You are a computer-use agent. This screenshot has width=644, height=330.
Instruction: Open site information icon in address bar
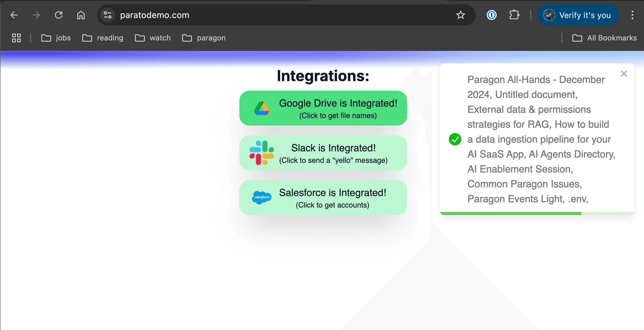(108, 15)
